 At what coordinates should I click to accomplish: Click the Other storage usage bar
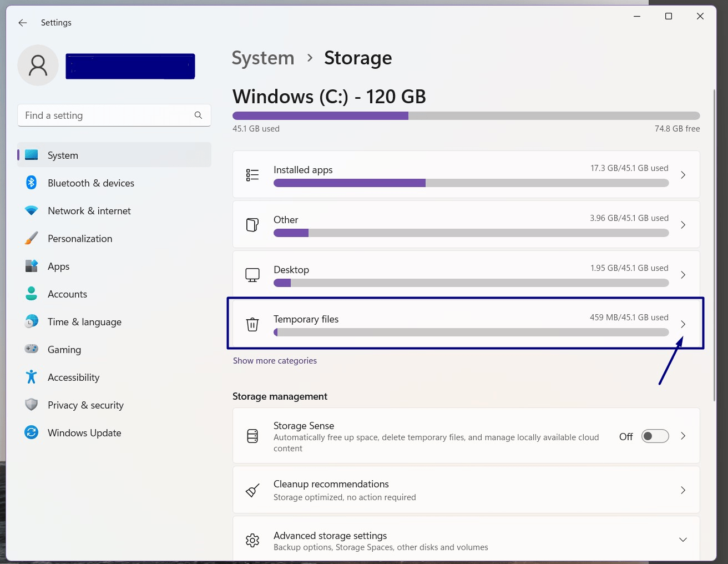[471, 233]
